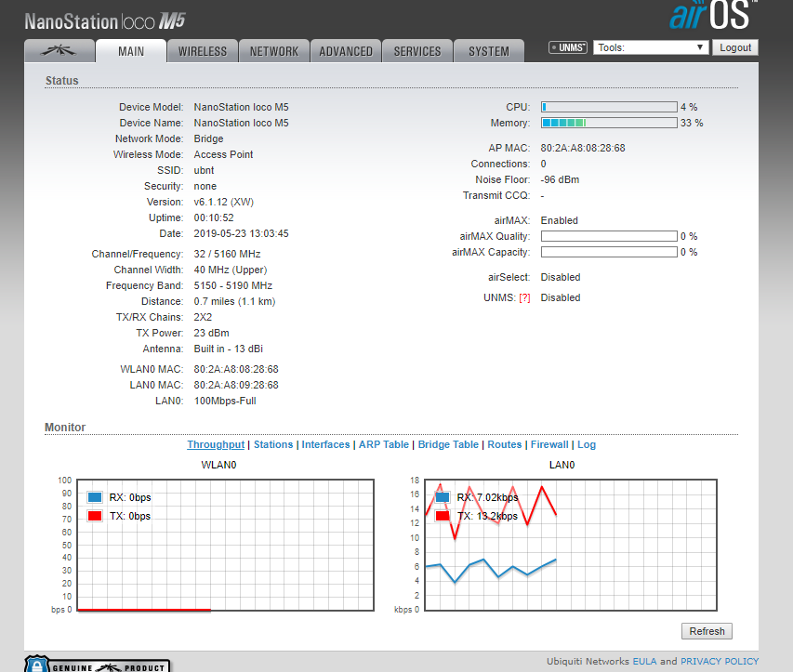The height and width of the screenshot is (672, 793).
Task: Click LAN0 TX red legend swatch
Action: (x=443, y=516)
